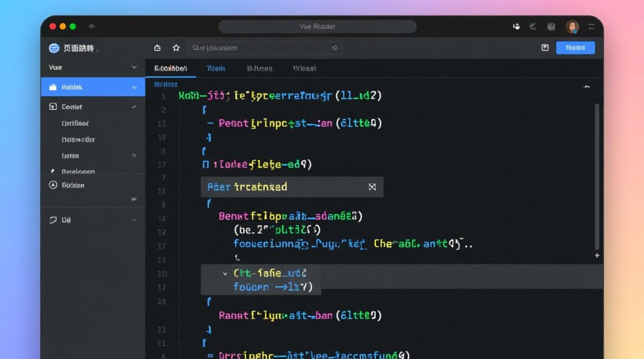Click the small gear-like icon beside the traffic lights
The height and width of the screenshot is (359, 644).
click(92, 26)
